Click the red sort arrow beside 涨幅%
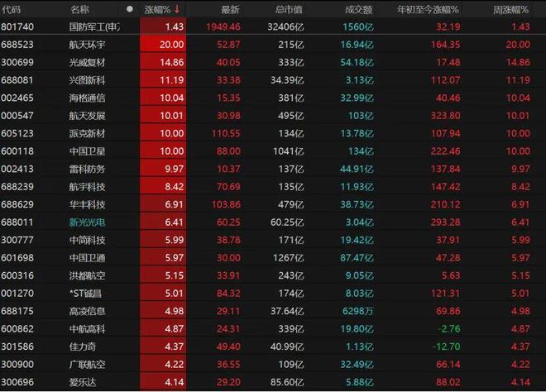 (x=177, y=10)
